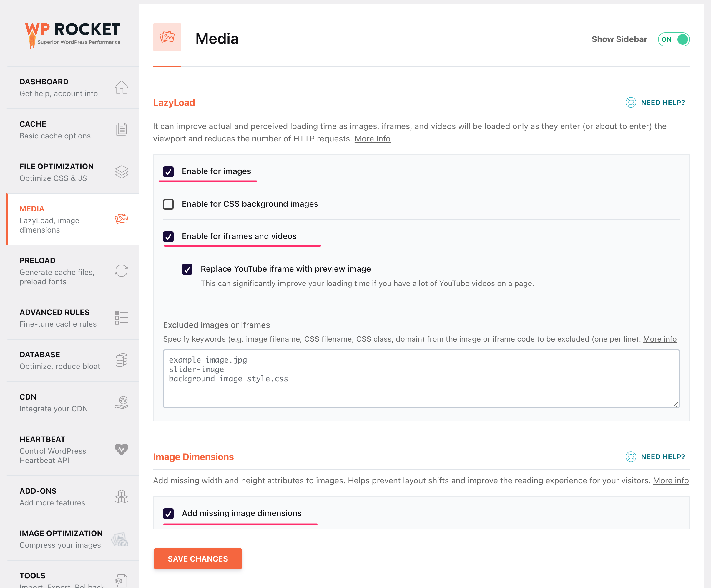
Task: Click the File Optimization layers icon
Action: click(x=122, y=172)
